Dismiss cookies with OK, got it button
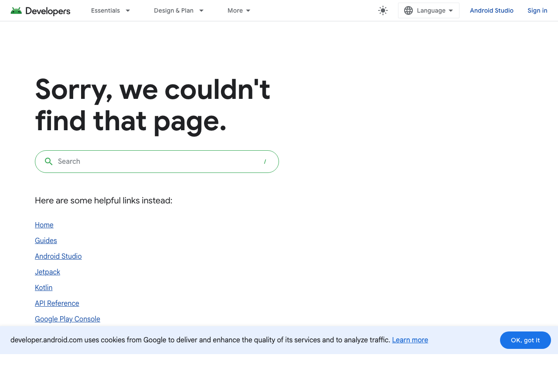Screen dimensions: 558x392 click(x=525, y=340)
